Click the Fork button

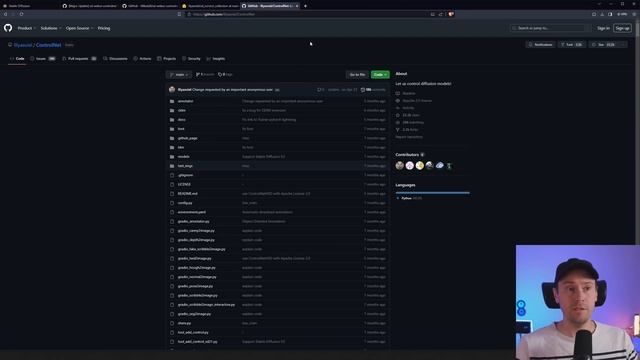[572, 44]
